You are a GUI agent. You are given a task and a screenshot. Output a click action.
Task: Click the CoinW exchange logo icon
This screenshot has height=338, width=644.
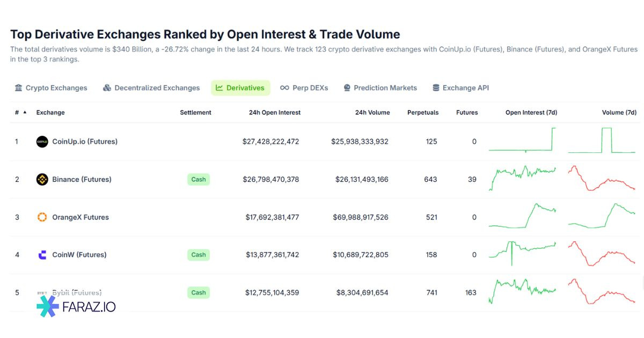point(42,255)
